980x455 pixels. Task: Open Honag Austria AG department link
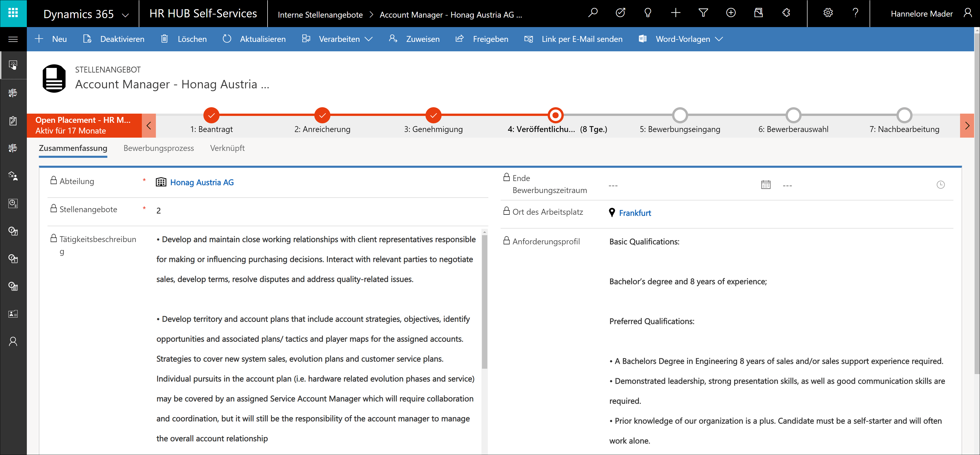[202, 183]
